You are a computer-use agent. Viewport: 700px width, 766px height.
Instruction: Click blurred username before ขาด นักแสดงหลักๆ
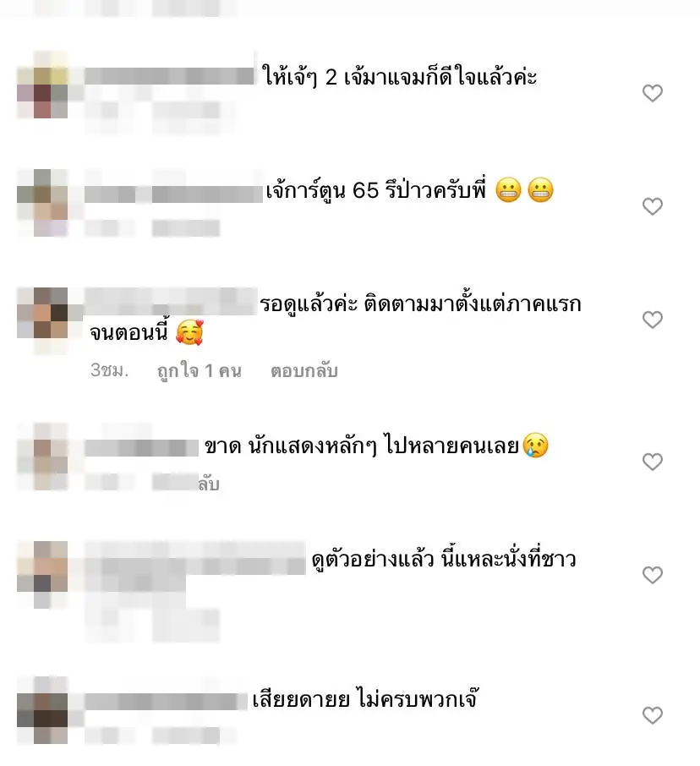[142, 448]
